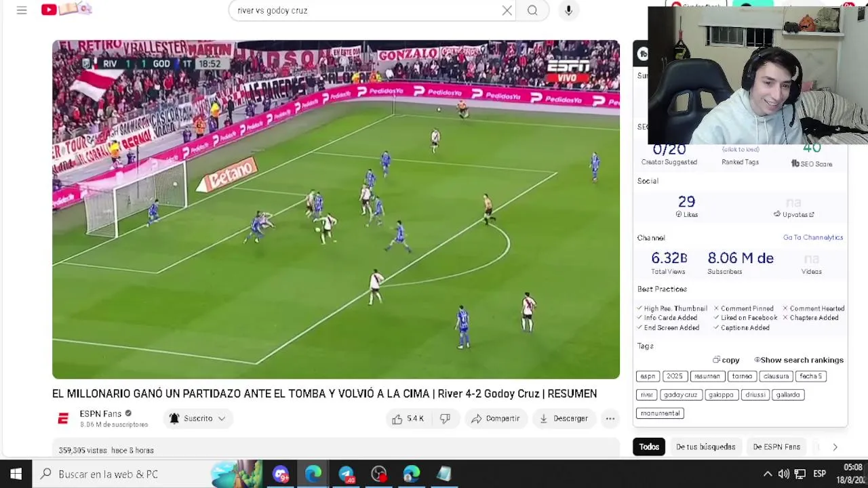Show next filter chips with arrow
Image resolution: width=868 pixels, height=488 pixels.
[835, 447]
